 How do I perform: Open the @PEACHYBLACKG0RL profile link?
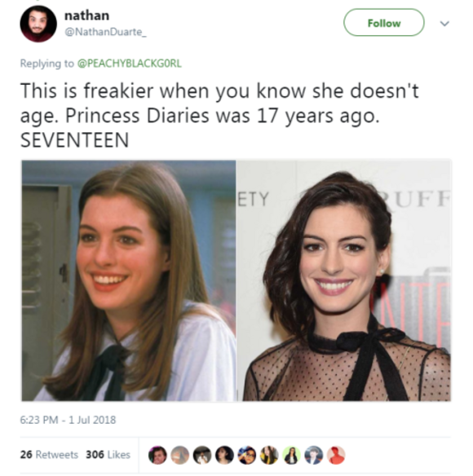point(130,64)
